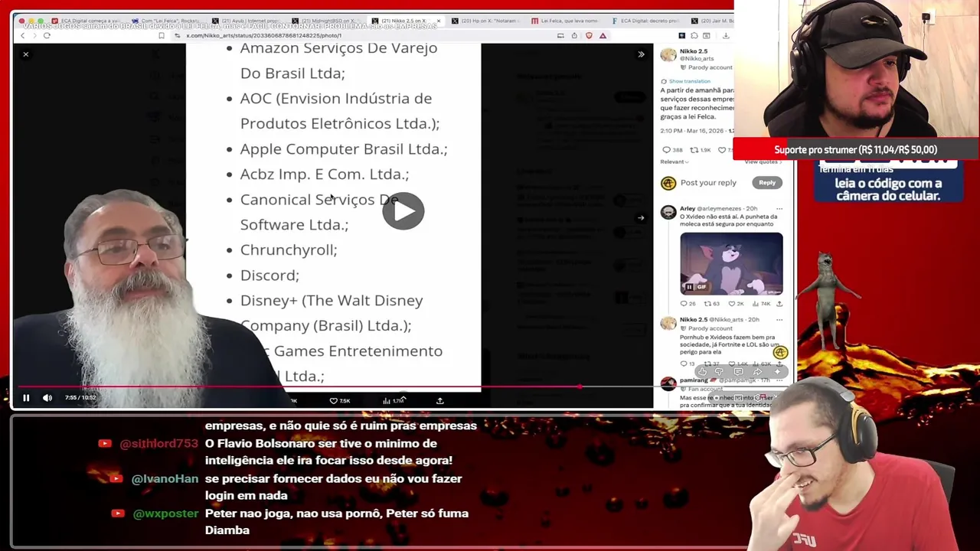Pause the video using the pause icon
This screenshot has width=980, height=551.
coord(26,398)
